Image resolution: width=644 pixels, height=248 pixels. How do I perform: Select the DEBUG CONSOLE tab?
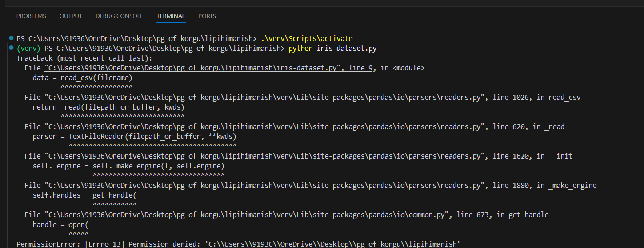click(119, 16)
